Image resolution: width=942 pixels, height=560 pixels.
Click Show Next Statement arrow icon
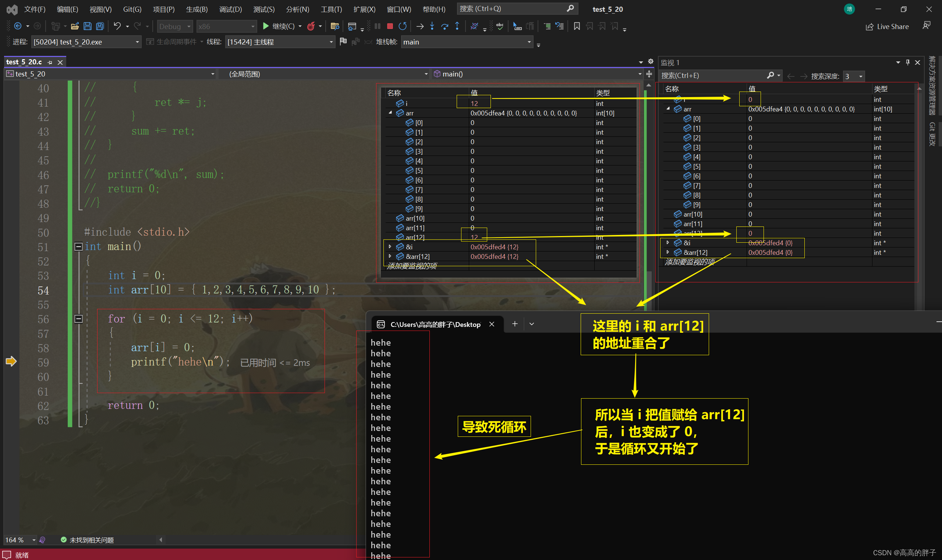[419, 26]
